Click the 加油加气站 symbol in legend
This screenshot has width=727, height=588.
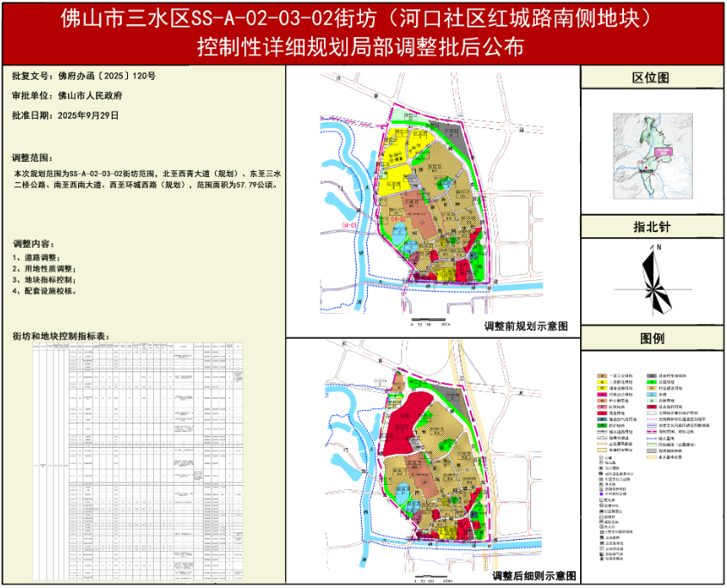(x=601, y=554)
